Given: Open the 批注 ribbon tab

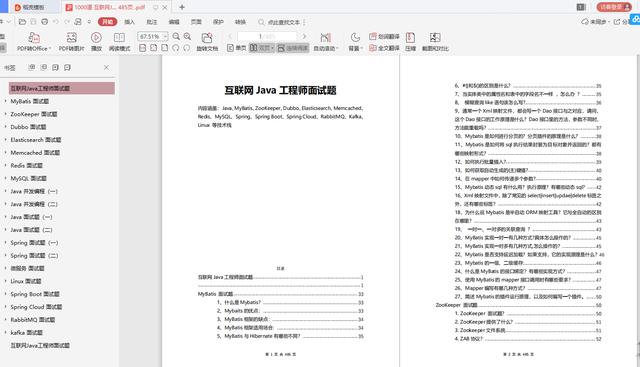Looking at the screenshot, I should [152, 22].
